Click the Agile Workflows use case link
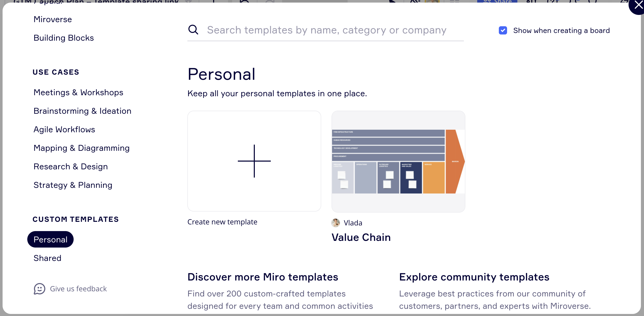 coord(64,129)
